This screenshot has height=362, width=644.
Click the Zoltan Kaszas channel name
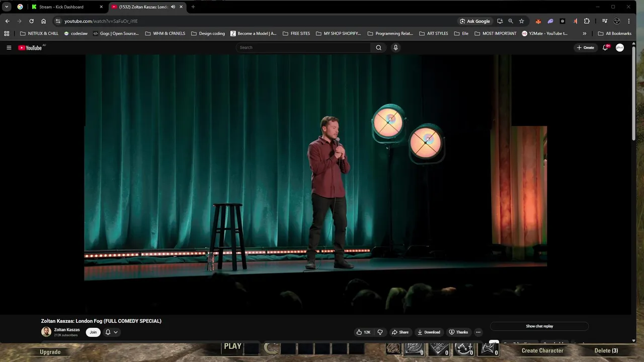point(67,330)
